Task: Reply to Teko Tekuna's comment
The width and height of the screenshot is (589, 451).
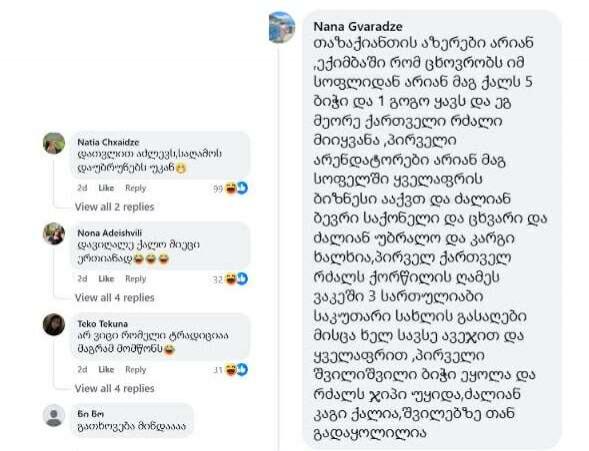Action: (x=135, y=370)
